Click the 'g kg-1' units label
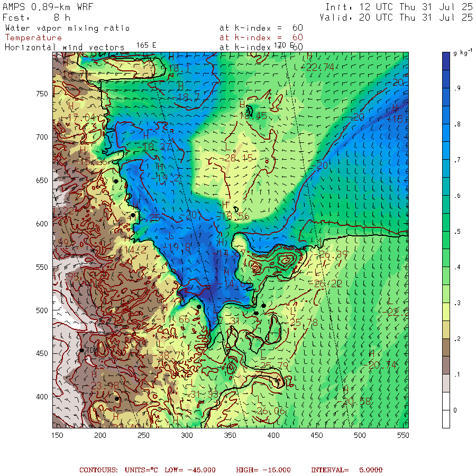 463,52
